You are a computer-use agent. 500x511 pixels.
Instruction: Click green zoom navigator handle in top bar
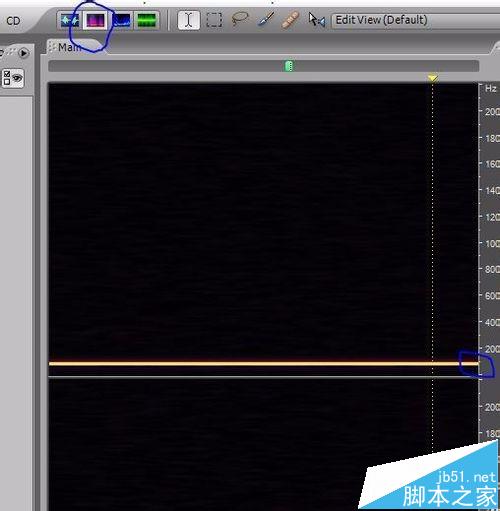(x=289, y=66)
